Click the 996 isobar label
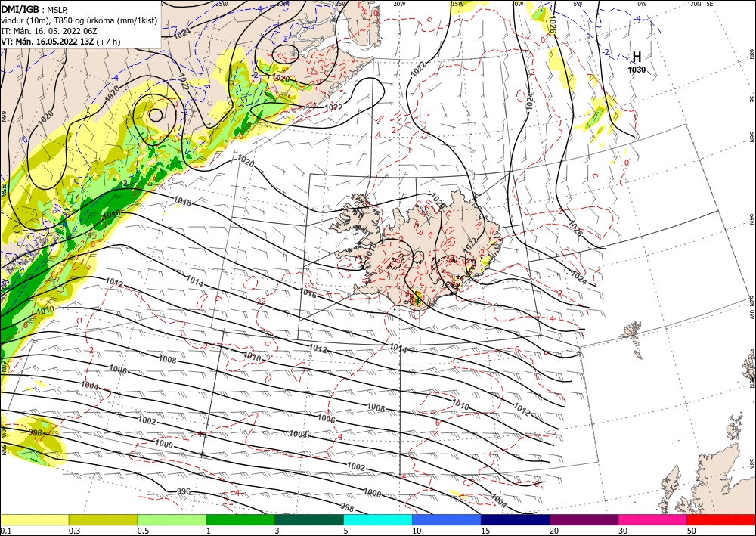The width and height of the screenshot is (756, 536). 184,491
